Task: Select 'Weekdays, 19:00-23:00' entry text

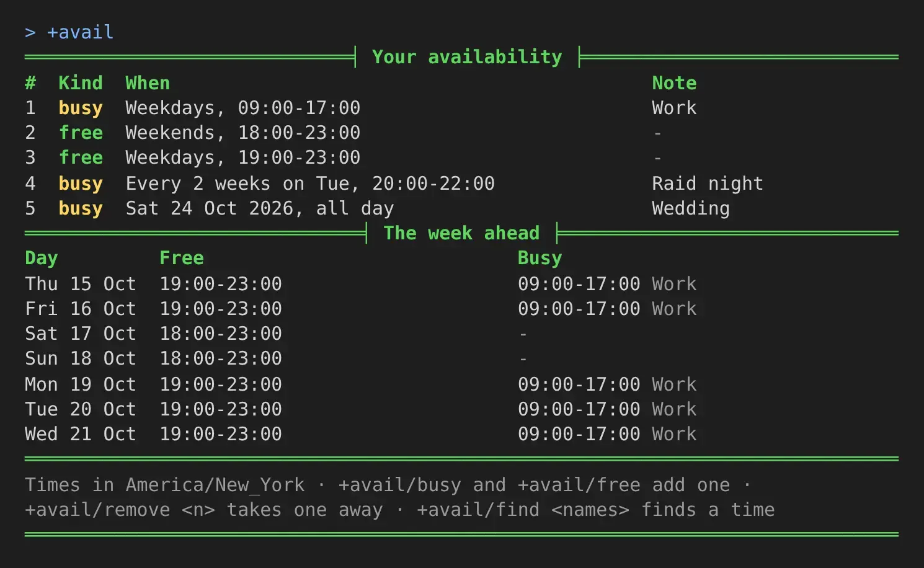Action: click(x=243, y=158)
